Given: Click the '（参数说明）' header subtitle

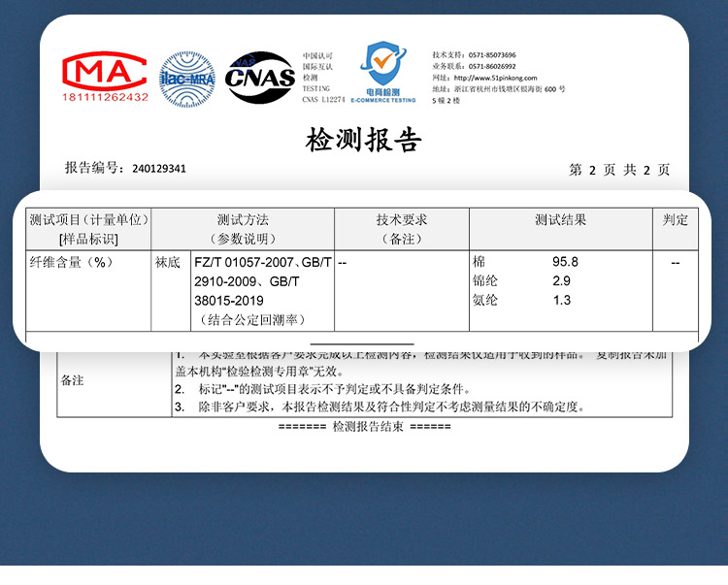Looking at the screenshot, I should tap(243, 239).
